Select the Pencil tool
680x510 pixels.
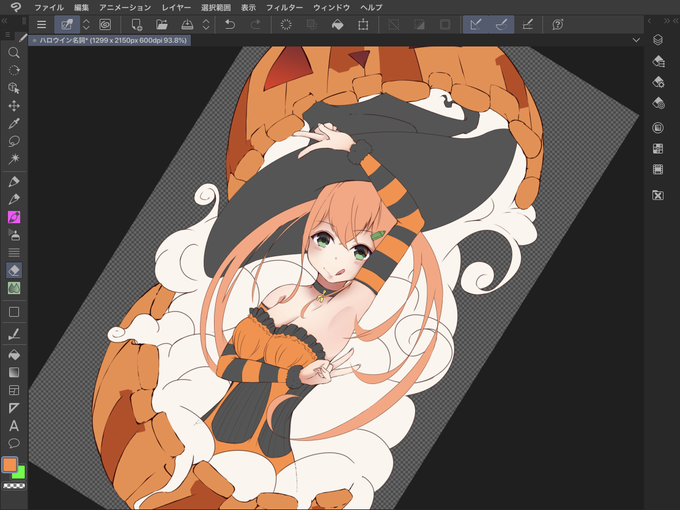[14, 199]
